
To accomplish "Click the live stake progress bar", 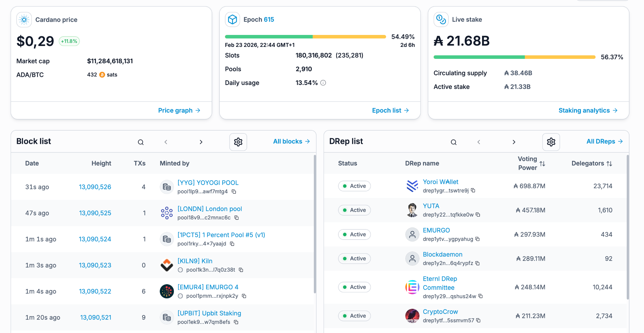I will [514, 57].
